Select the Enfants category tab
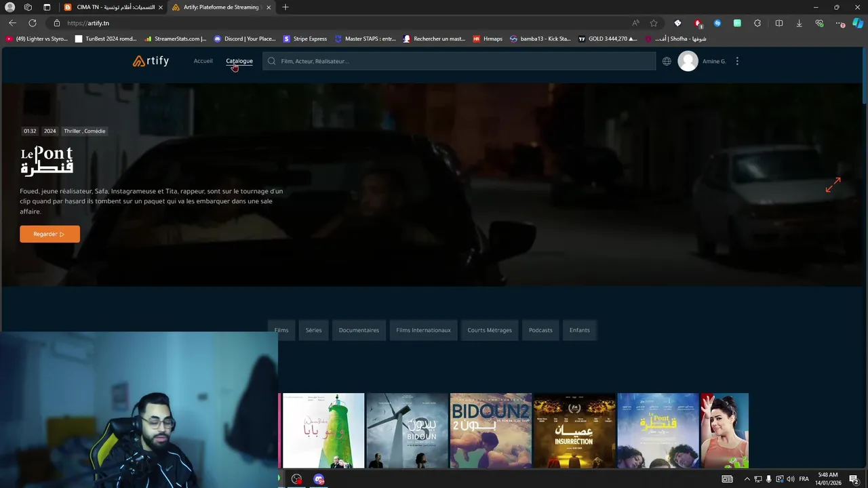This screenshot has width=868, height=488. pyautogui.click(x=580, y=330)
